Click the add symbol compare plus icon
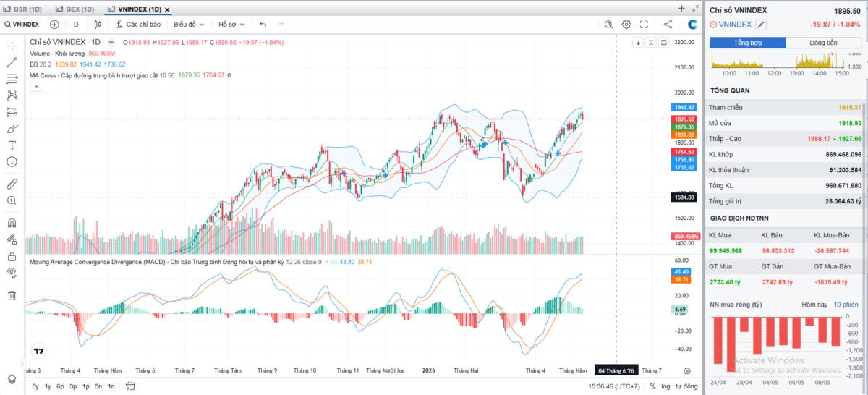868x395 pixels. [x=54, y=24]
